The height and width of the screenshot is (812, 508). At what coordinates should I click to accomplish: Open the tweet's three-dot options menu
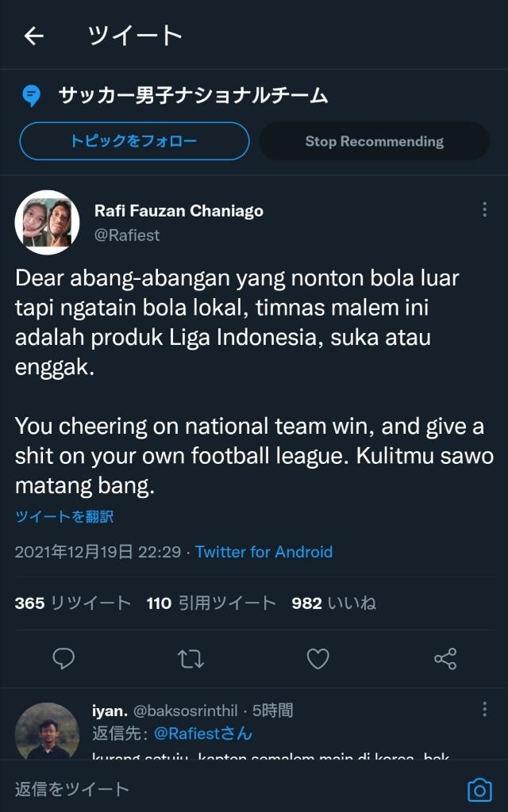point(486,208)
